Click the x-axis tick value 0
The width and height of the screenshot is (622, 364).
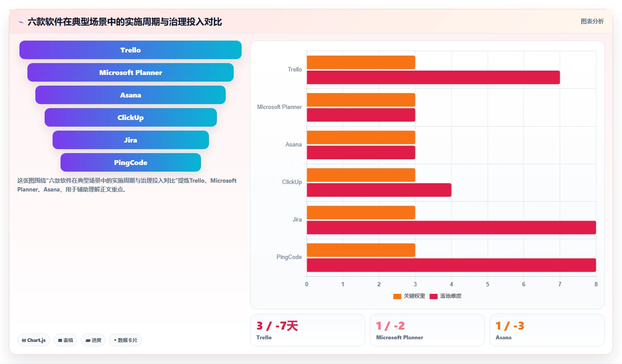[x=307, y=284]
